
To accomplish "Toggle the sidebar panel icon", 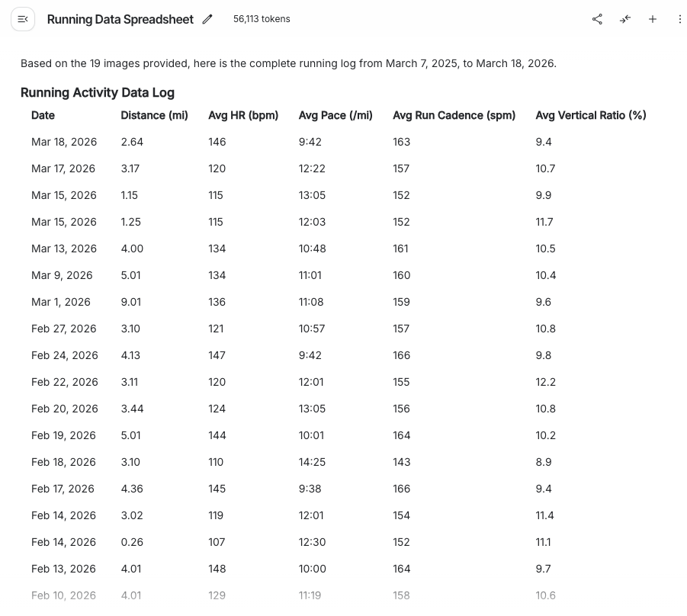I will [23, 19].
